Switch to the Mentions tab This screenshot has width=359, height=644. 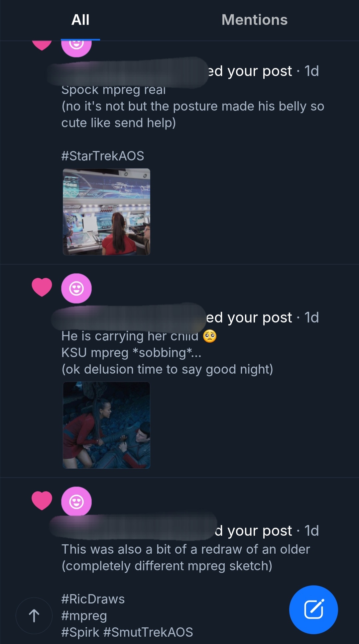pyautogui.click(x=255, y=20)
